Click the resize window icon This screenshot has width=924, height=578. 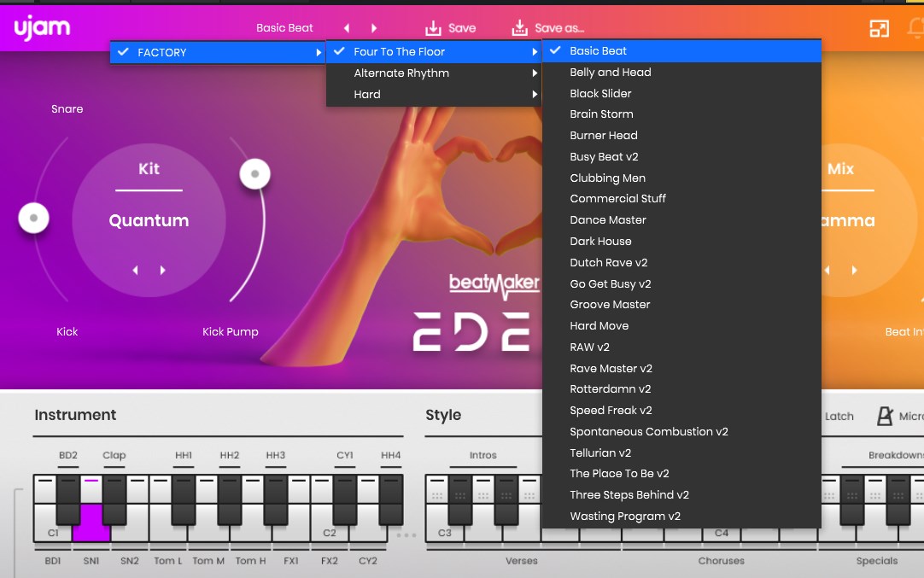pos(879,29)
